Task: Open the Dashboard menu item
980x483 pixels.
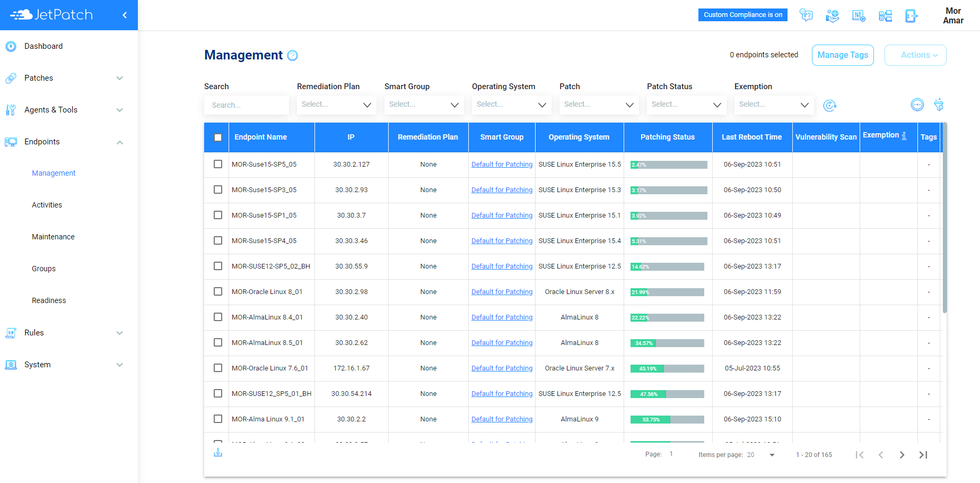Action: 43,46
